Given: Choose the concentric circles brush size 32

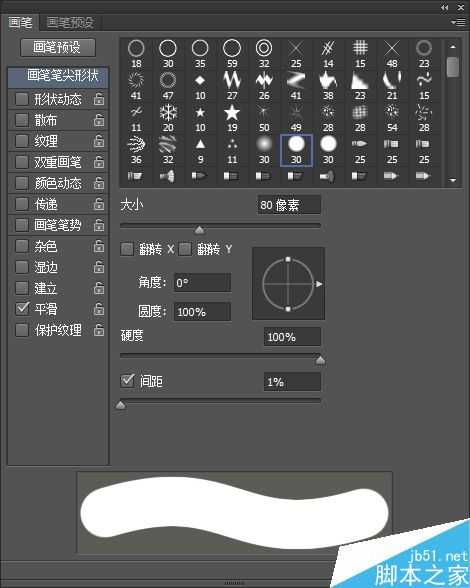Looking at the screenshot, I should (264, 53).
